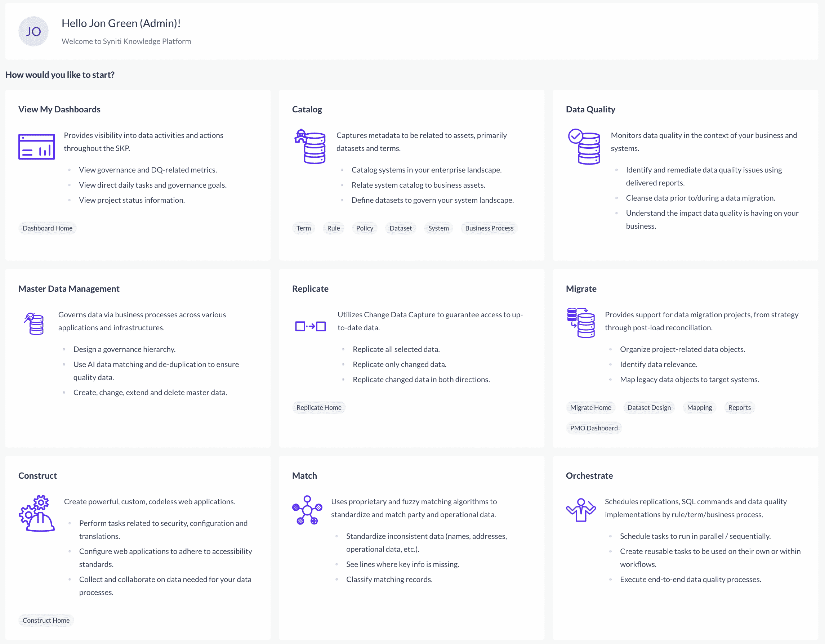Click the Policy catalog tab
The width and height of the screenshot is (825, 644).
(x=365, y=228)
